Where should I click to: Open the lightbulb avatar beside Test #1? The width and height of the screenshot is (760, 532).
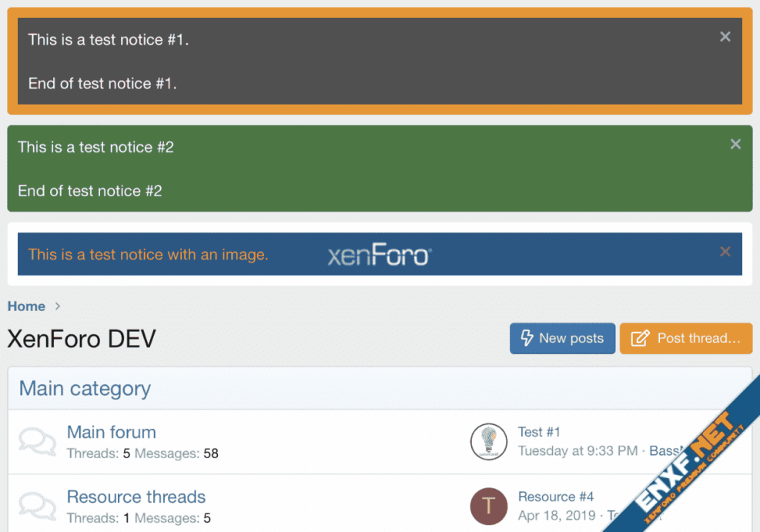(x=488, y=442)
